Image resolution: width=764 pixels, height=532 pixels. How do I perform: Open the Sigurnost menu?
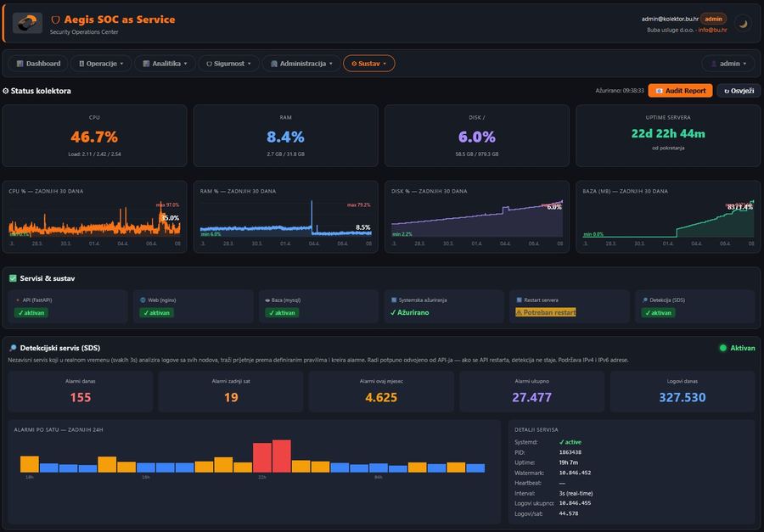click(228, 64)
